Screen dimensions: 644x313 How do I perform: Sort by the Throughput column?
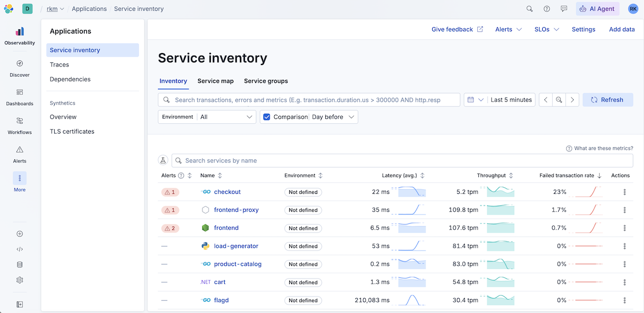tap(495, 175)
